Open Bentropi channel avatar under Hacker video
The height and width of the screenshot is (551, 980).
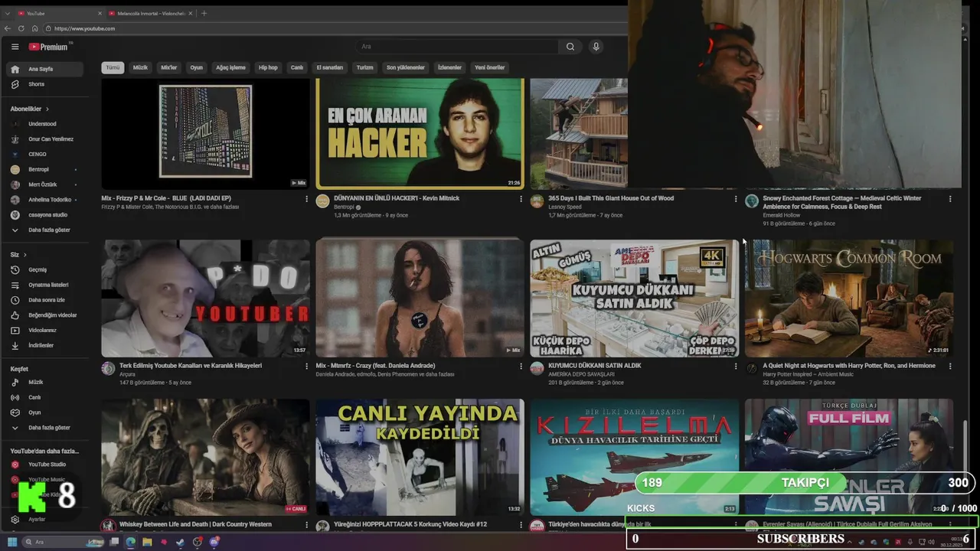(322, 201)
